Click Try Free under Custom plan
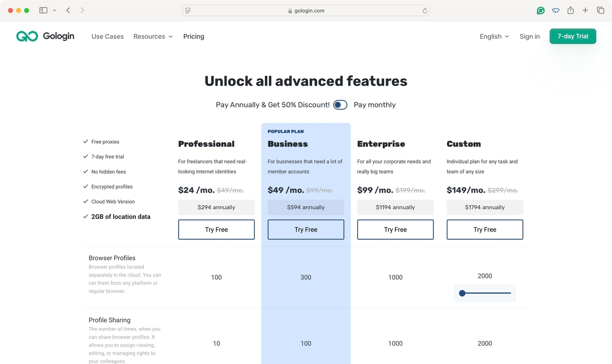This screenshot has height=364, width=612. click(x=485, y=229)
